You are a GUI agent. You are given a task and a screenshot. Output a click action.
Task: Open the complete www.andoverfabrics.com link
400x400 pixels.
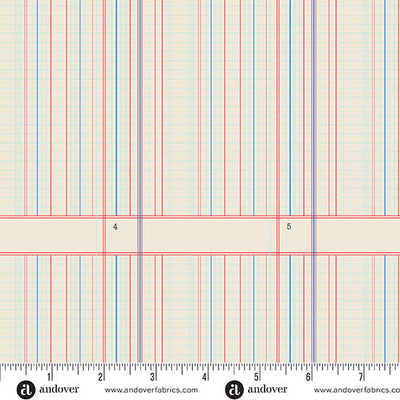click(151, 390)
